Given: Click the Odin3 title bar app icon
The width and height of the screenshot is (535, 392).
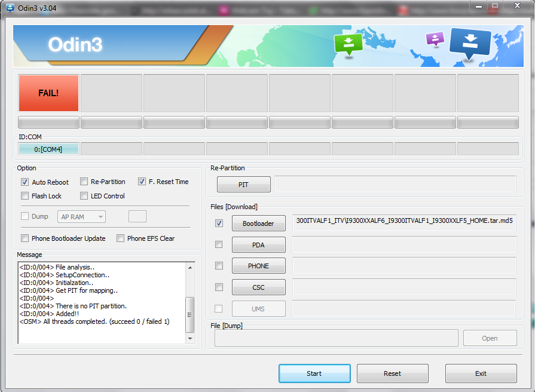Looking at the screenshot, I should 10,8.
